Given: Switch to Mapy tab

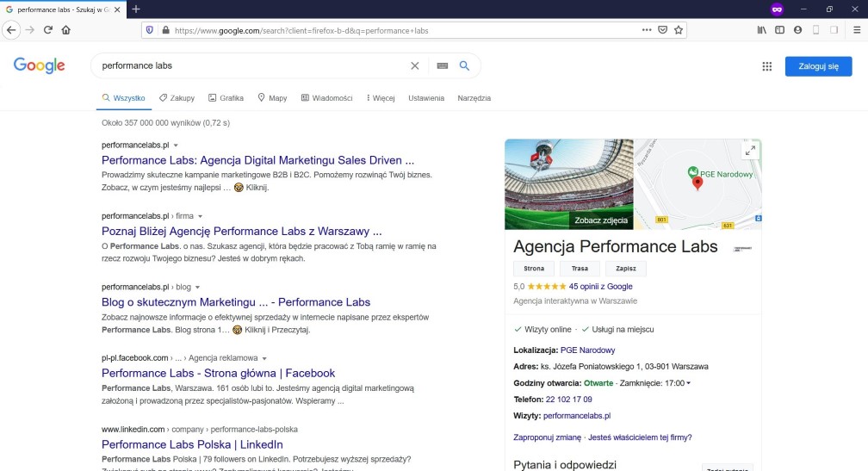Looking at the screenshot, I should coord(272,98).
